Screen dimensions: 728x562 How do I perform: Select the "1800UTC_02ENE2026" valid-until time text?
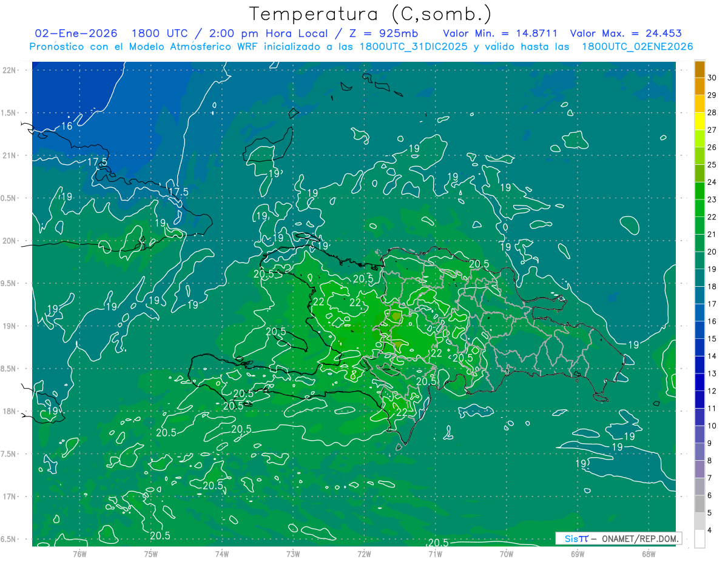point(637,47)
